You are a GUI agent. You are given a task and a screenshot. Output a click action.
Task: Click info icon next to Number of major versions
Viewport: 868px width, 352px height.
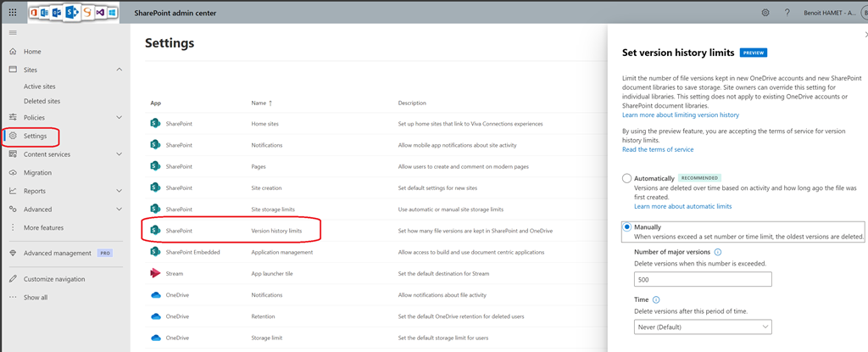click(x=718, y=252)
